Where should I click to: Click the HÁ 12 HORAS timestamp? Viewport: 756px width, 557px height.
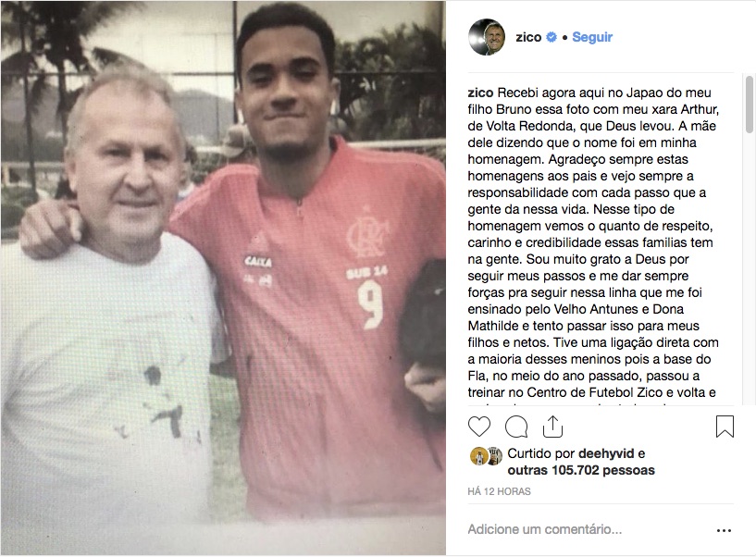tap(499, 491)
